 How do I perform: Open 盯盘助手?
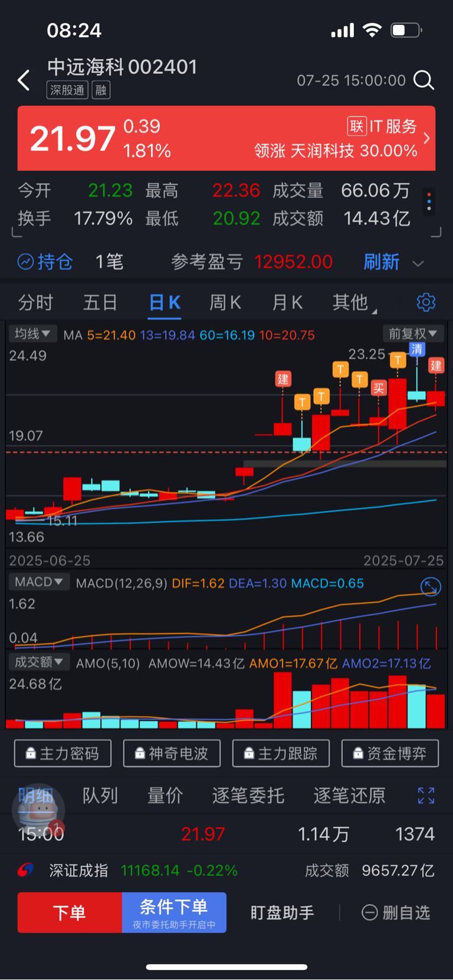pyautogui.click(x=283, y=913)
